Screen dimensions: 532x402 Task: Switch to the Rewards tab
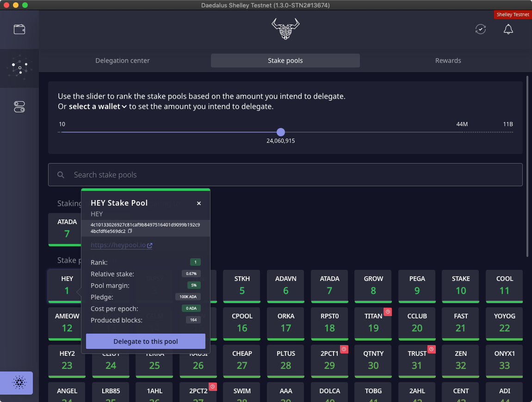[x=448, y=61]
